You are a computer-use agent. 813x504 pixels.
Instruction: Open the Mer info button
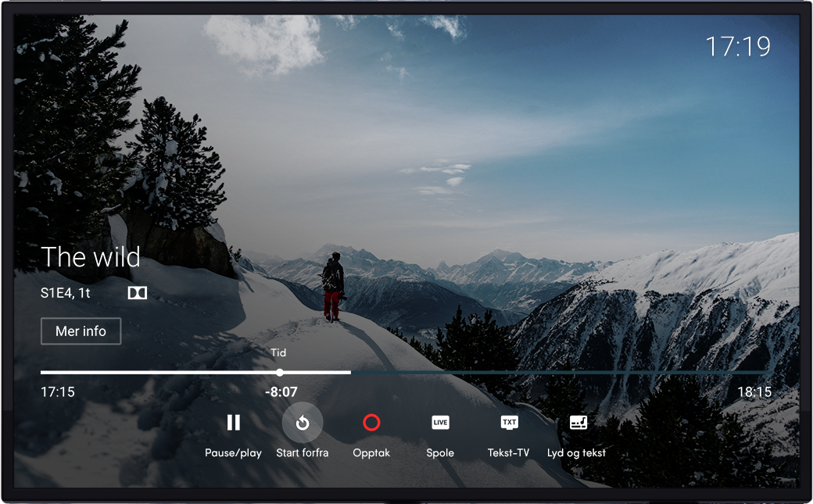pos(81,331)
